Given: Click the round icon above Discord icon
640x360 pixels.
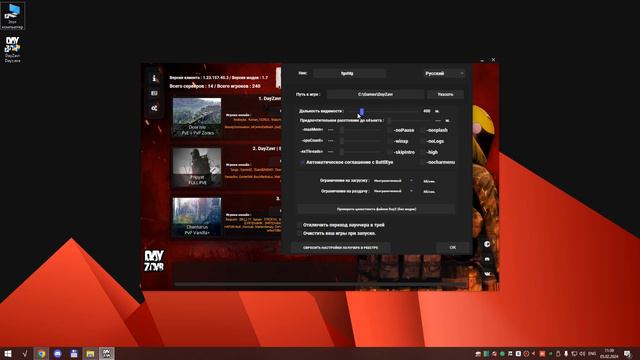Looking at the screenshot, I should tap(487, 244).
